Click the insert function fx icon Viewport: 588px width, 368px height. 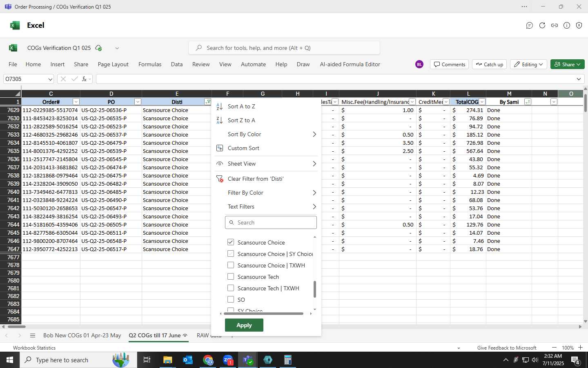(x=84, y=79)
